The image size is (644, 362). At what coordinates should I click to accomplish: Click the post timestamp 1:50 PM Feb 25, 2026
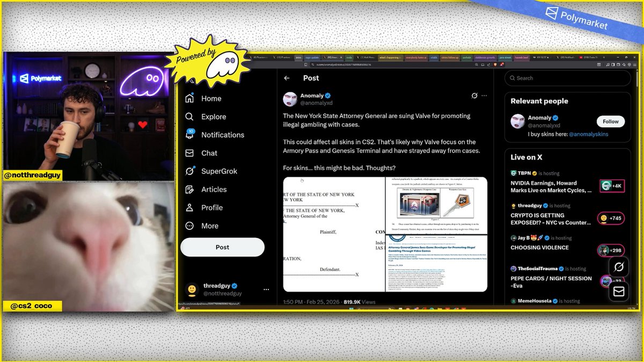click(x=312, y=302)
